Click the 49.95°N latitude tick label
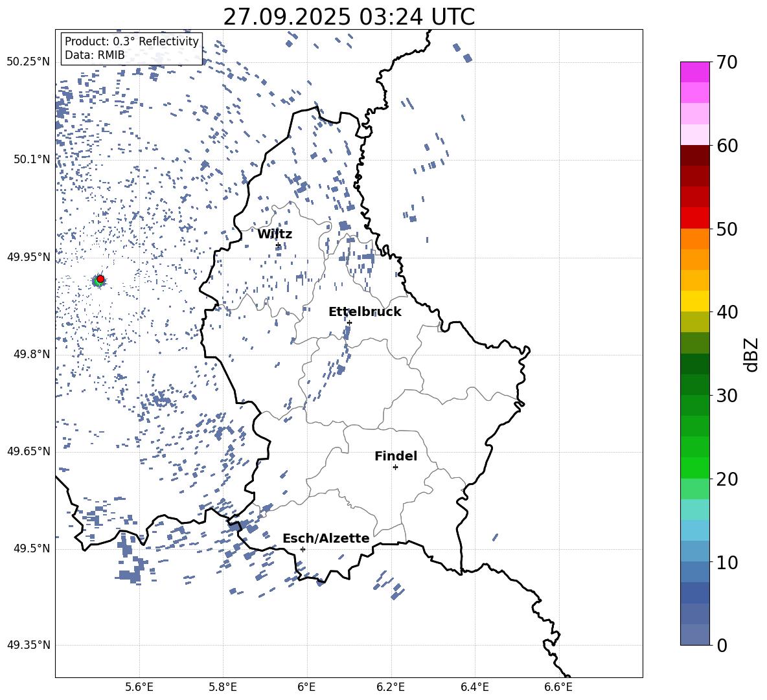The width and height of the screenshot is (767, 700). [x=29, y=257]
